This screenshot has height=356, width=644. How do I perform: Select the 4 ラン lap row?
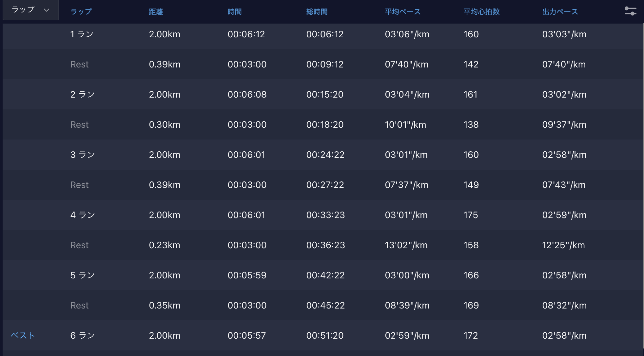pyautogui.click(x=83, y=215)
